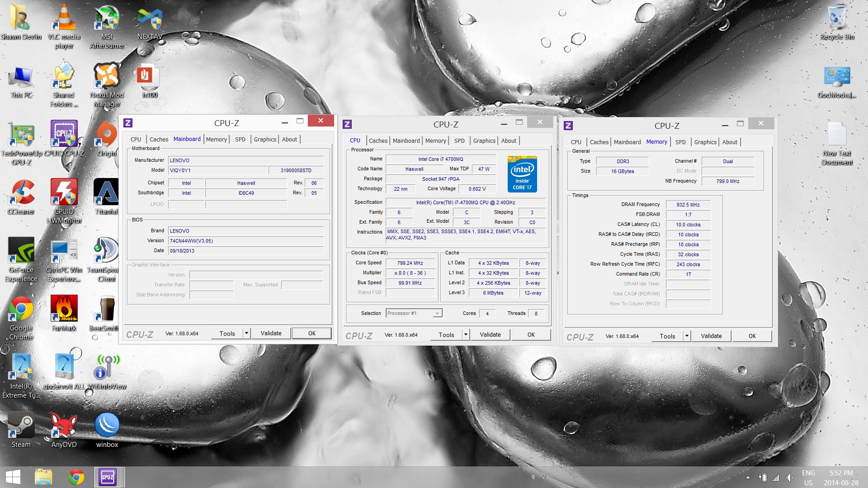Screen dimensions: 868x488
Task: Click OK in Memory window
Action: pyautogui.click(x=752, y=336)
